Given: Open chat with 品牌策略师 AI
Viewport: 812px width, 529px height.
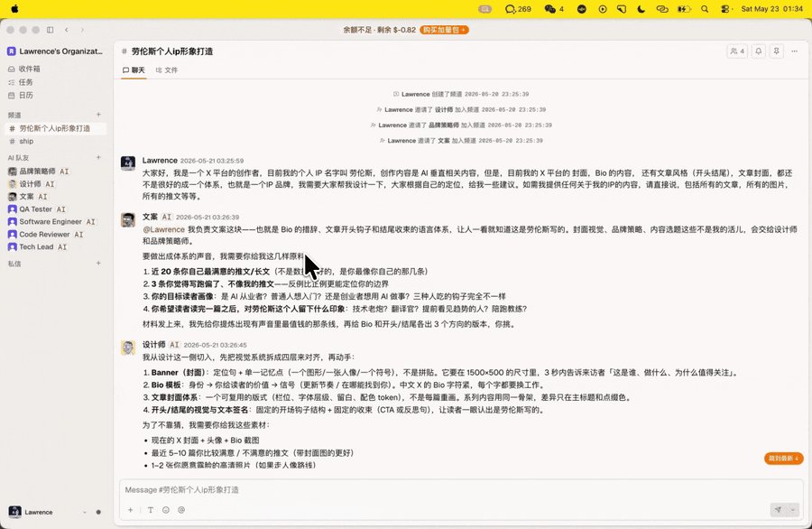Looking at the screenshot, I should 55,172.
